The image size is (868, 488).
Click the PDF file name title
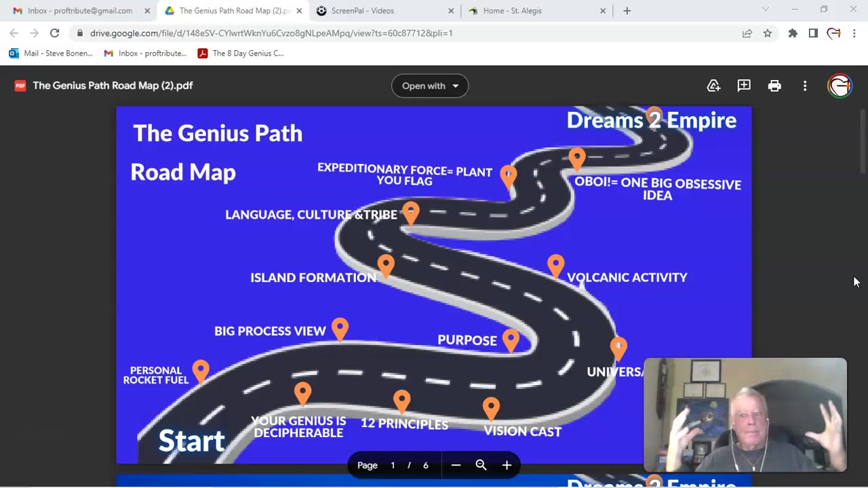coord(113,85)
